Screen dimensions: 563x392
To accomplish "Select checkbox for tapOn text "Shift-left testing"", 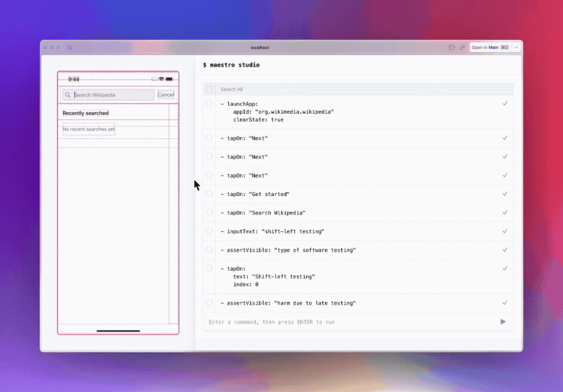I will 209,268.
